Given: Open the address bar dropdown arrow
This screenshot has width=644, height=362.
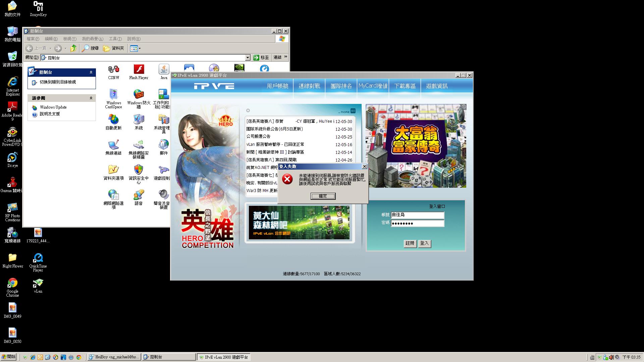Looking at the screenshot, I should coord(248,58).
